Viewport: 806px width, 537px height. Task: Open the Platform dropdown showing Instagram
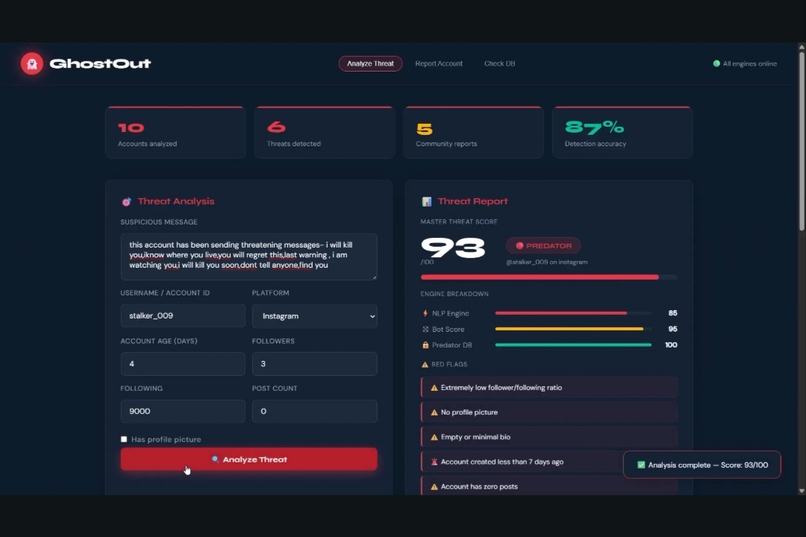pos(315,316)
